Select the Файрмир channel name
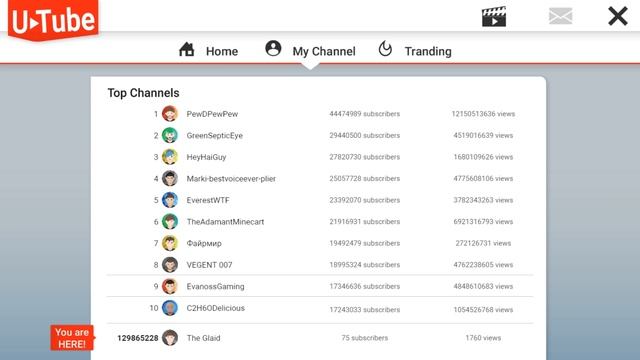640x360 pixels. [204, 244]
